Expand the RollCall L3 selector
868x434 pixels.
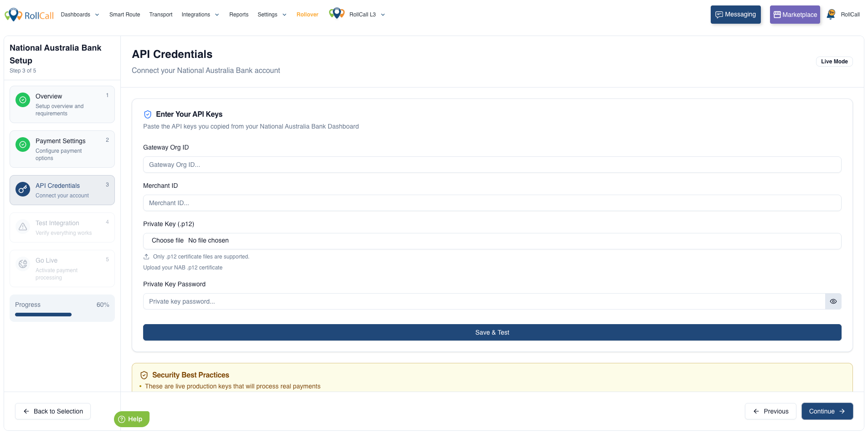367,15
